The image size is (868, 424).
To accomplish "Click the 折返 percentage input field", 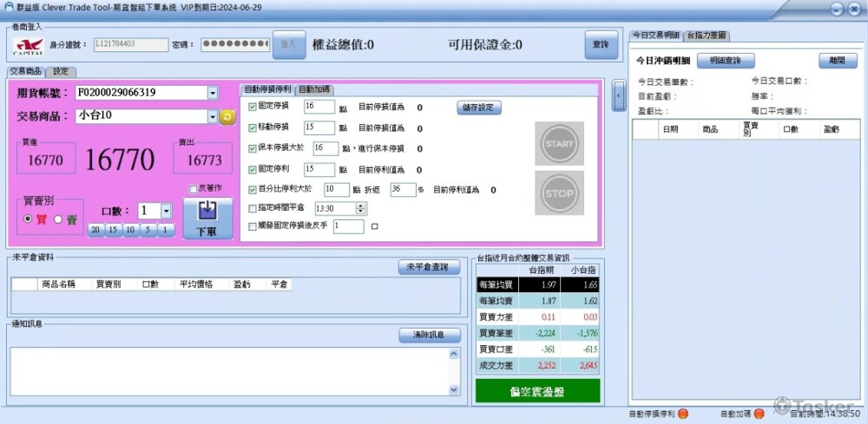I will point(404,190).
